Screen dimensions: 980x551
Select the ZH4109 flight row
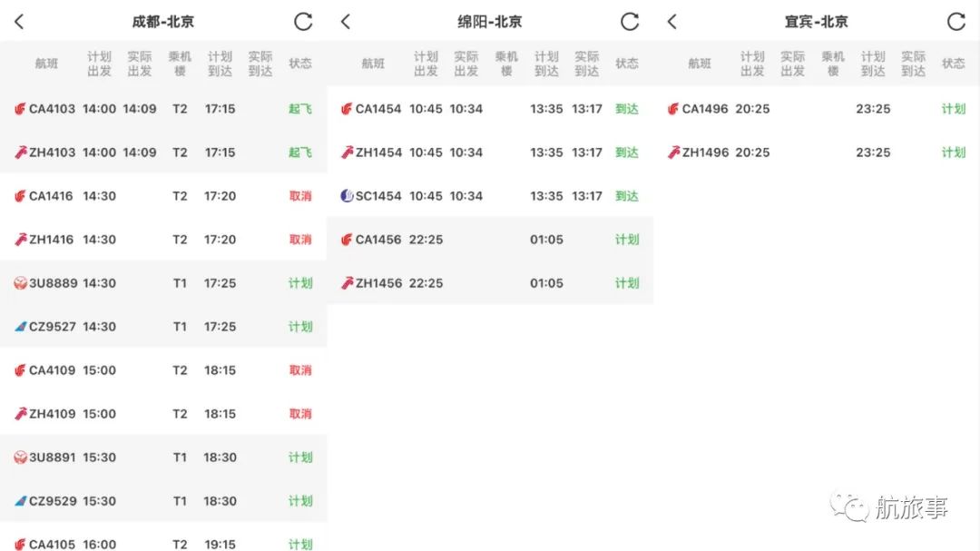click(x=163, y=414)
